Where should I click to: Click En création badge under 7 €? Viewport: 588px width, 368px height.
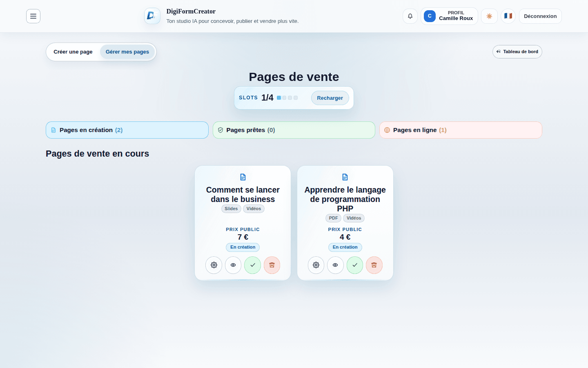243,247
